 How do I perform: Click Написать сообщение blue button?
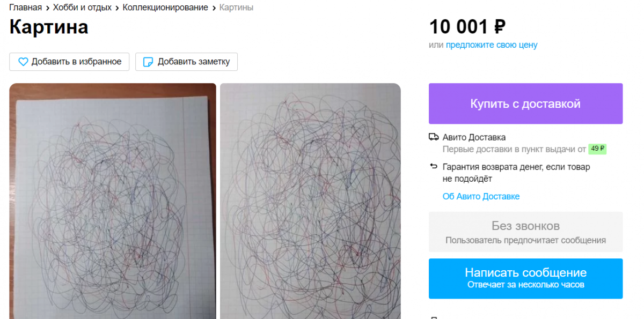pyautogui.click(x=525, y=278)
